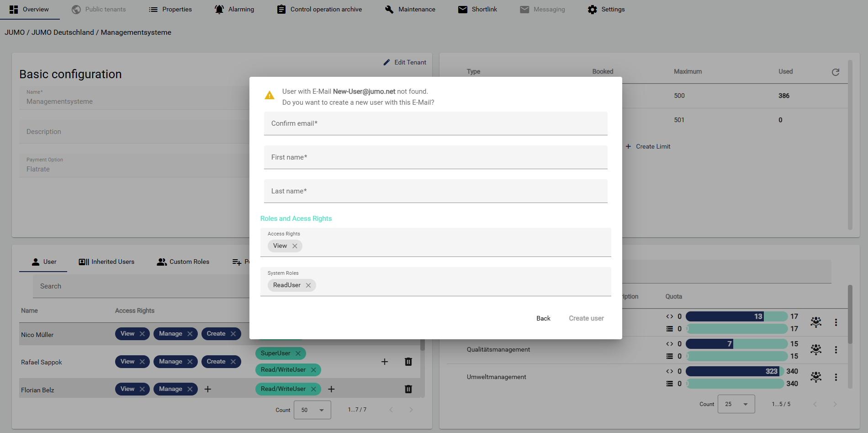Remove SuperUser role from Rafael Sappok
The width and height of the screenshot is (868, 433).
[298, 353]
